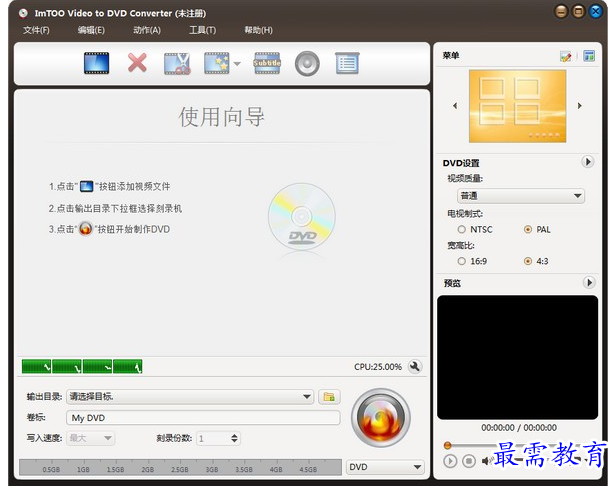Select PAL TV standard
Screen dimensions: 615x486
tap(537, 229)
